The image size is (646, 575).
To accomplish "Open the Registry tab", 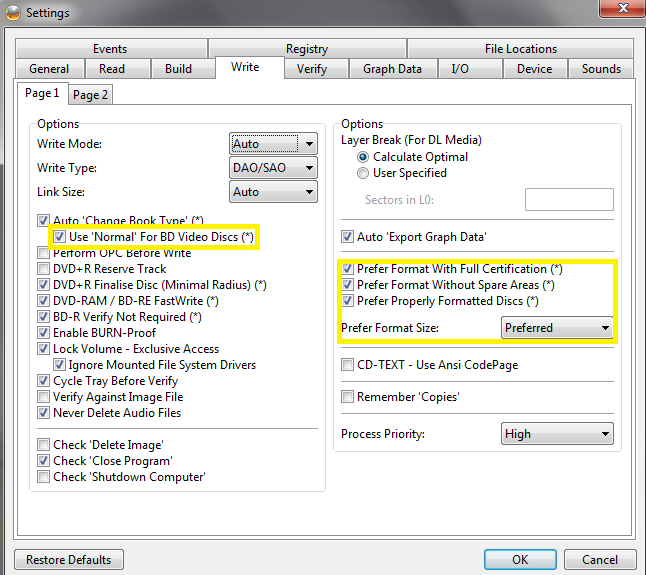I will click(x=307, y=49).
